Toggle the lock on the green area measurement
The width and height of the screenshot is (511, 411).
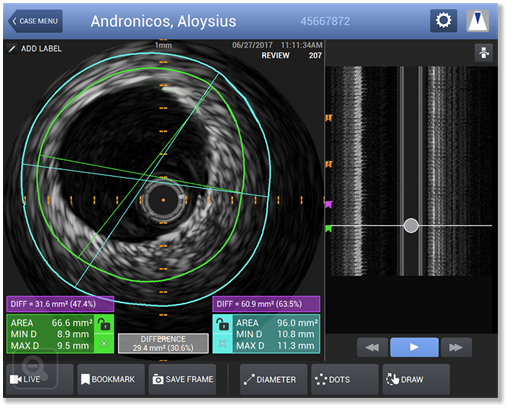[x=104, y=324]
